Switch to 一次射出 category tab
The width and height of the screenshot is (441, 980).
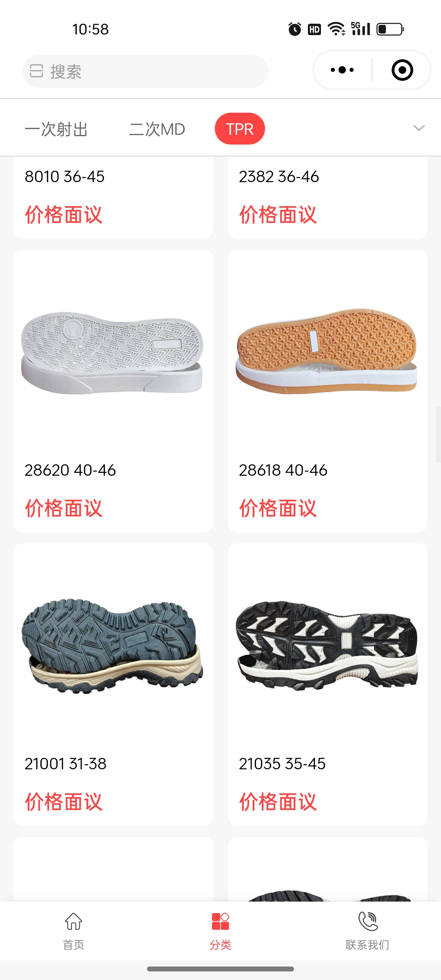tap(56, 129)
